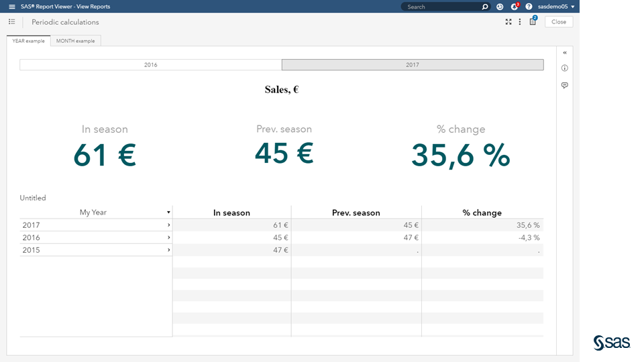Open the recent items clock icon
Viewport: 644px width, 362px height.
(x=500, y=7)
